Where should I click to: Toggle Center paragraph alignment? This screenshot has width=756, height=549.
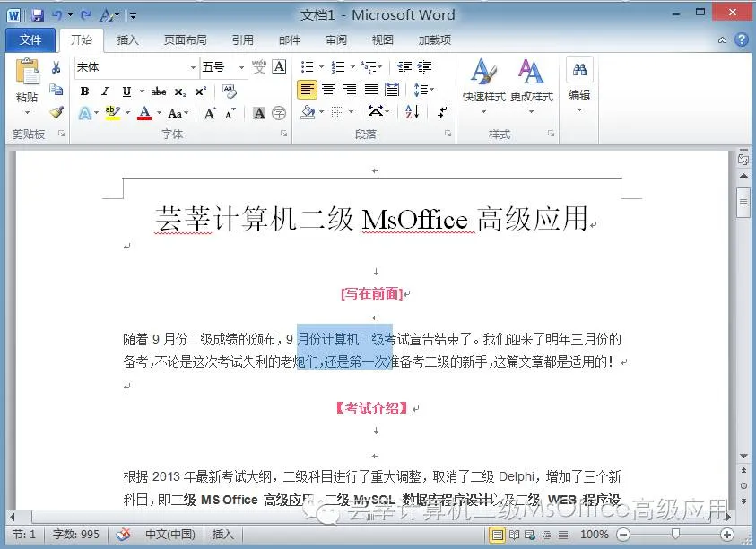click(328, 89)
